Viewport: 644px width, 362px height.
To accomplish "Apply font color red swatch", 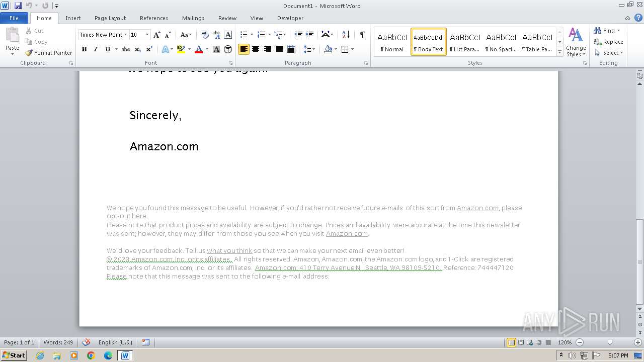I will point(199,49).
